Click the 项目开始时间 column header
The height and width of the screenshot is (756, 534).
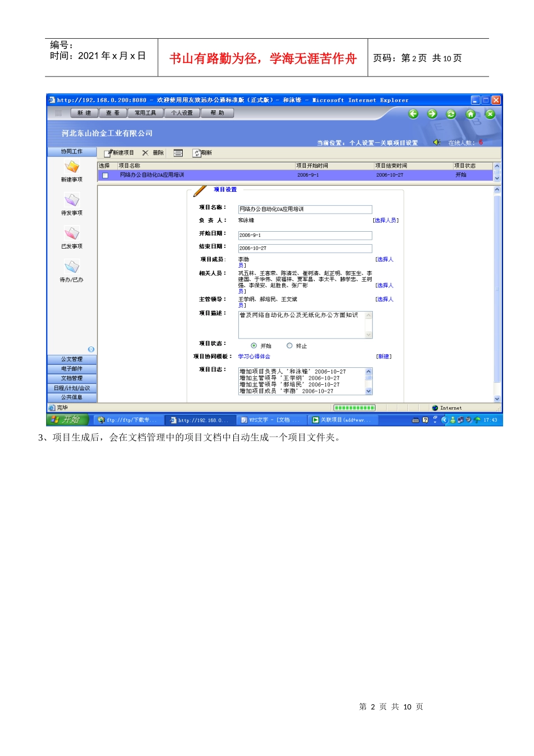pyautogui.click(x=334, y=166)
